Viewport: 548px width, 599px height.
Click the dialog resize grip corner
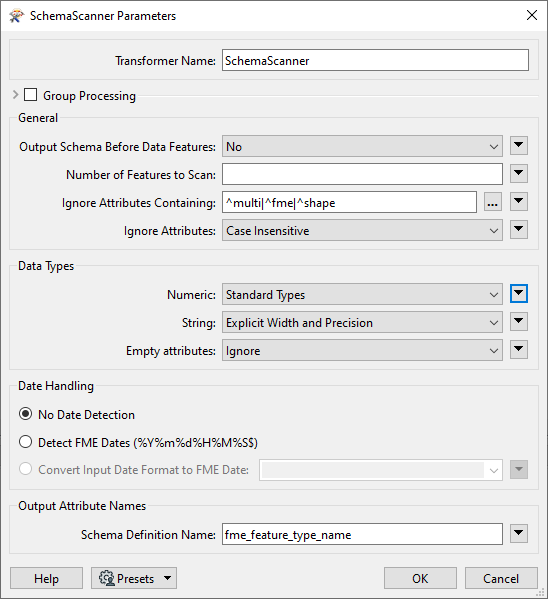[541, 593]
